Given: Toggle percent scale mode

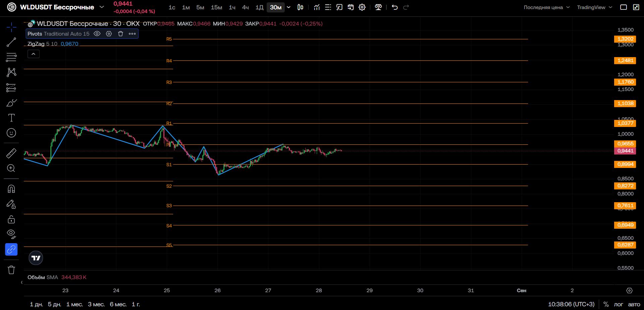Looking at the screenshot, I should (x=606, y=304).
